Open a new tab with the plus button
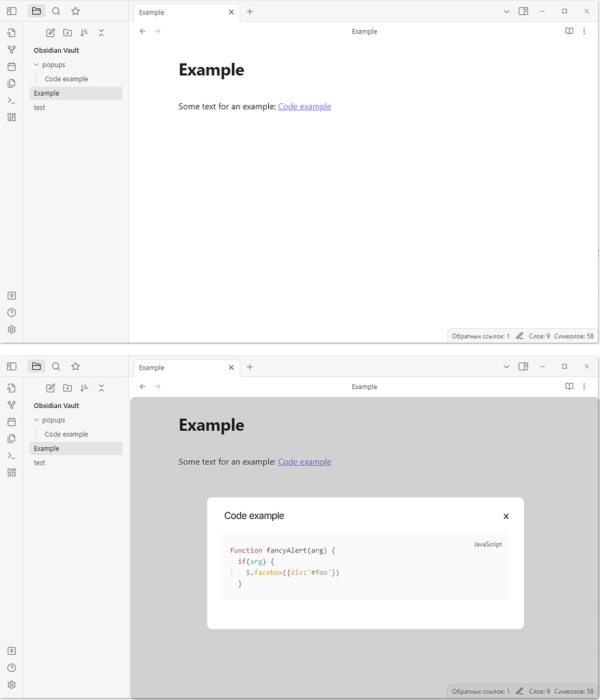Image resolution: width=600 pixels, height=700 pixels. 249,12
